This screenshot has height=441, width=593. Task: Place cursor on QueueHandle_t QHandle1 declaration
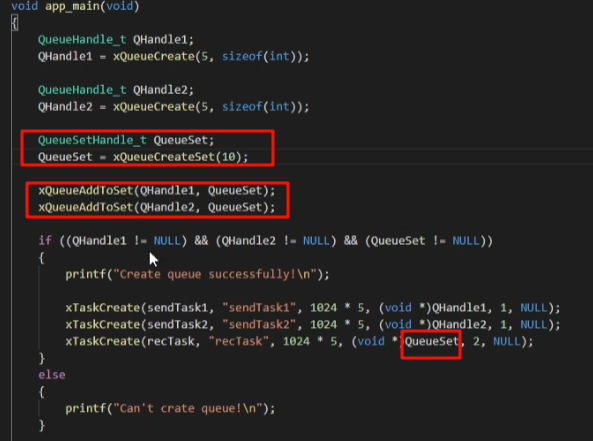pos(116,40)
